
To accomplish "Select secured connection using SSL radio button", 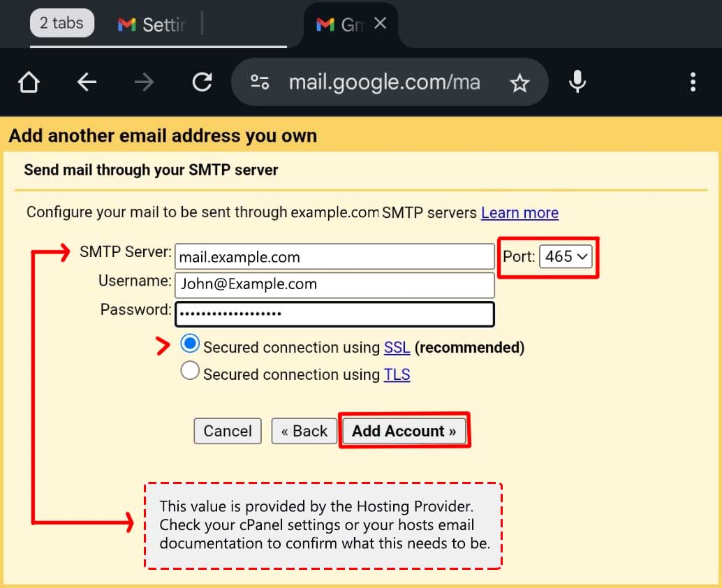I will [x=190, y=344].
